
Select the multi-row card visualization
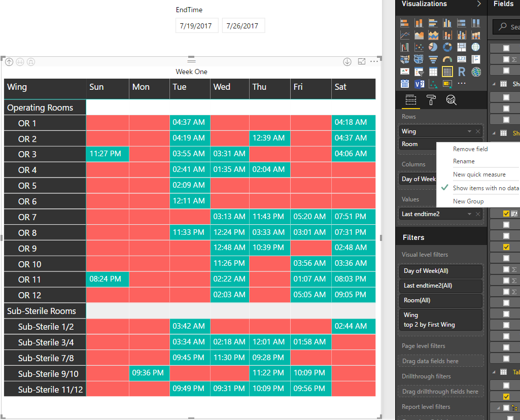click(x=475, y=59)
